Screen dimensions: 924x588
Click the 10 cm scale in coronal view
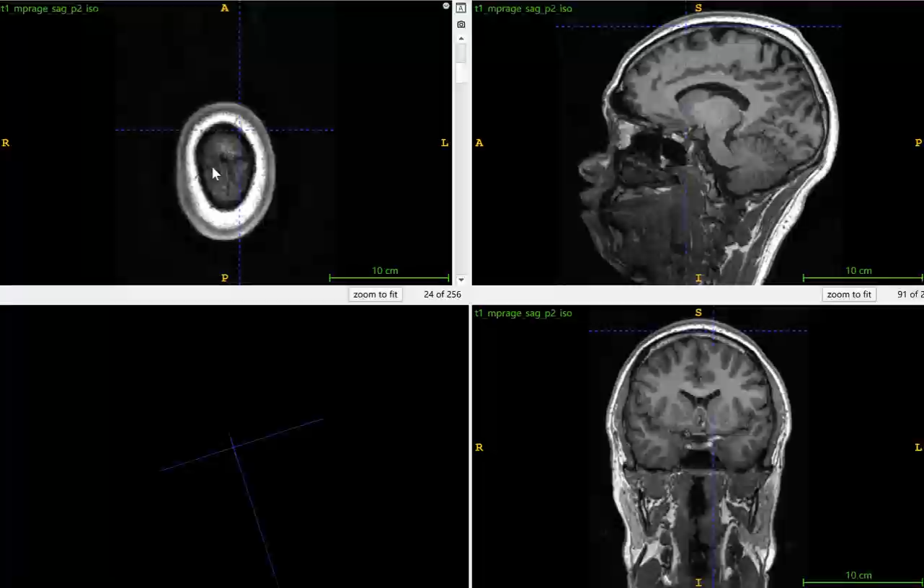(x=862, y=579)
